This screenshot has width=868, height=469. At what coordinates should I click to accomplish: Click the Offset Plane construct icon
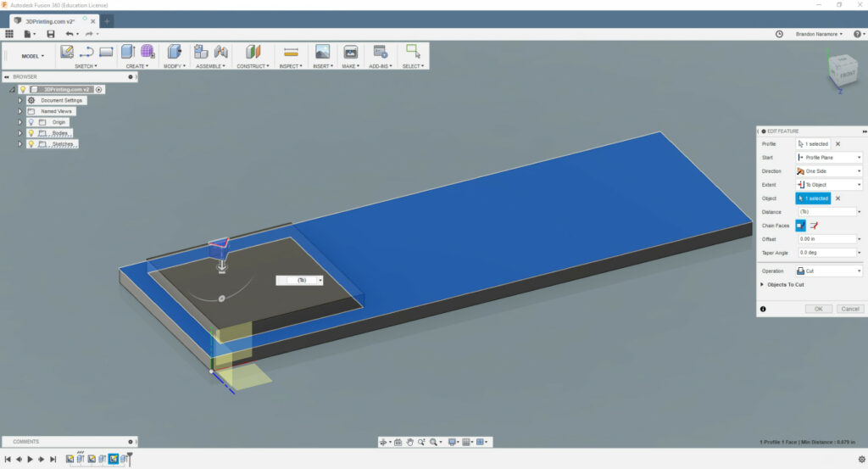click(253, 52)
